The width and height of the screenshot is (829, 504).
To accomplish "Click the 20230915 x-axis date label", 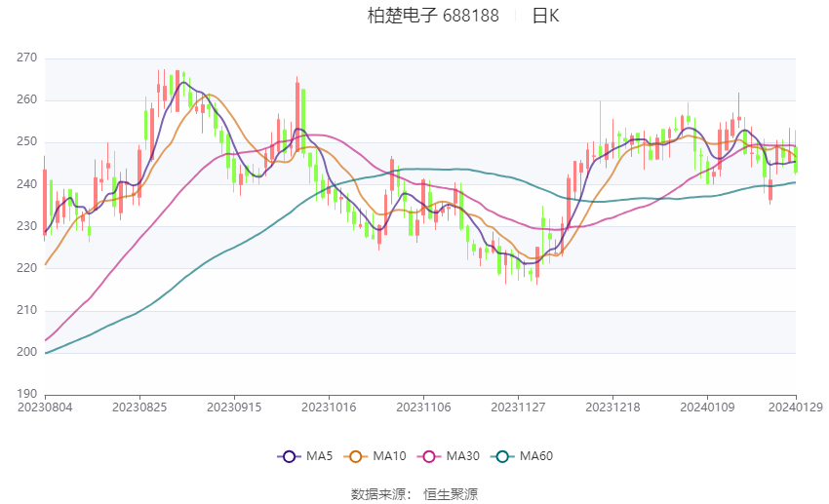I will click(234, 407).
